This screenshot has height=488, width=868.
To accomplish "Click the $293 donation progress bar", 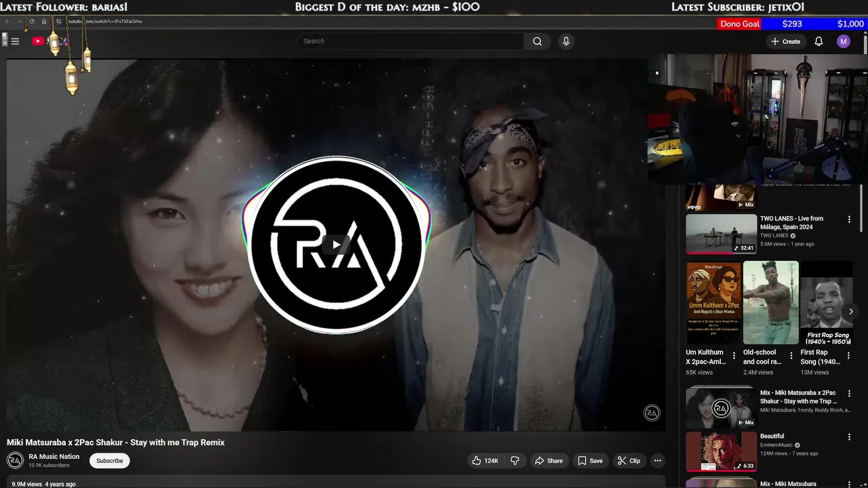I will 814,24.
